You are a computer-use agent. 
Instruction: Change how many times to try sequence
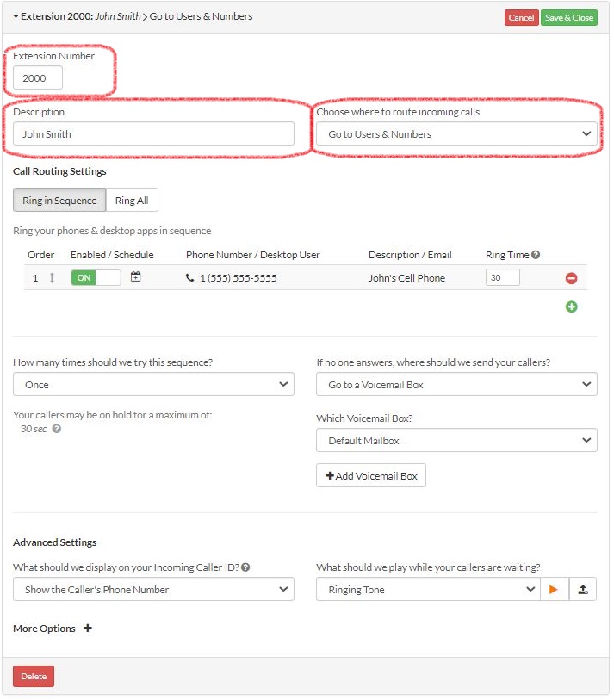[153, 384]
